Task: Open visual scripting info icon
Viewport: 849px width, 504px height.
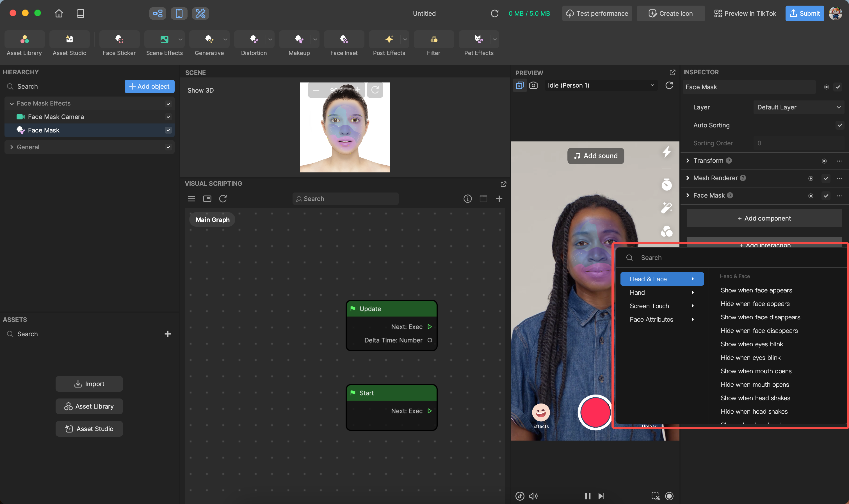Action: [468, 199]
